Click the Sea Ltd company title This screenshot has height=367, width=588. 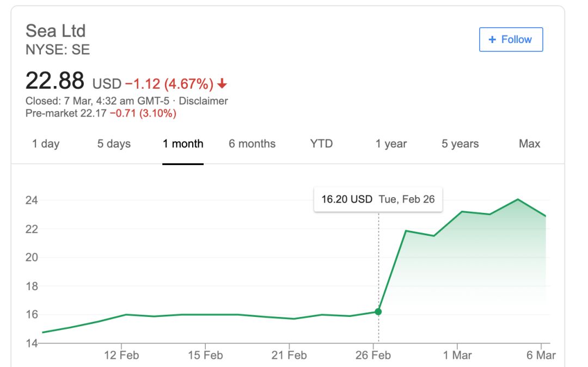click(56, 30)
